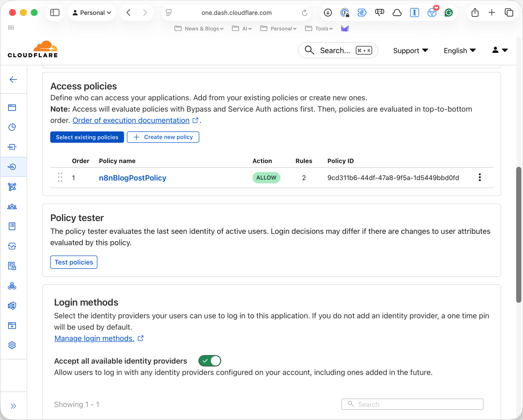Click the Test policies button

click(74, 262)
